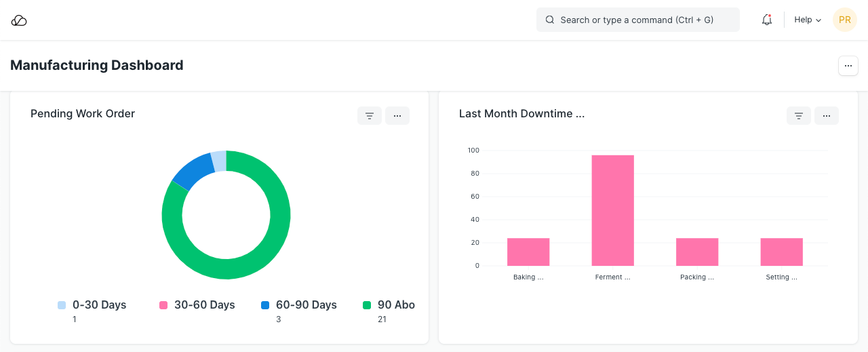Focus the search or command input field
Screen dimensions: 868x352
(644, 20)
